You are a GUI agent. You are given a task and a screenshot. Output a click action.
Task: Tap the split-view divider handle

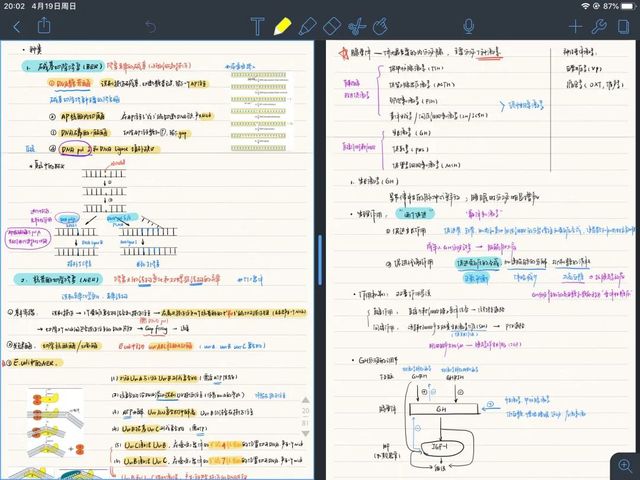(x=320, y=260)
